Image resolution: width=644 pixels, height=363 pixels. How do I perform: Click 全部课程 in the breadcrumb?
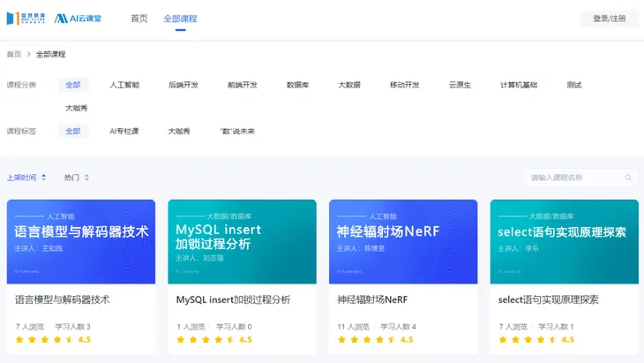point(51,54)
